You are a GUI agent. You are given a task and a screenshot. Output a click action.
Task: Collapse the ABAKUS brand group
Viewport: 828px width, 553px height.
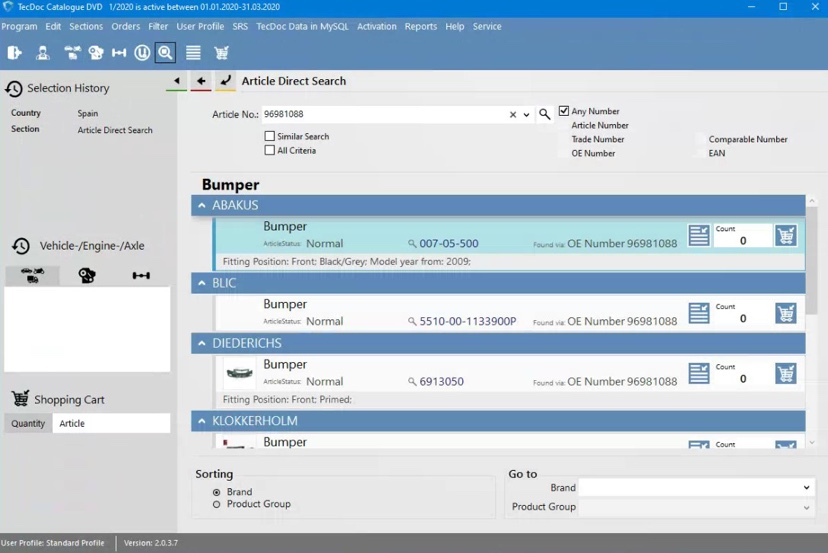click(202, 205)
